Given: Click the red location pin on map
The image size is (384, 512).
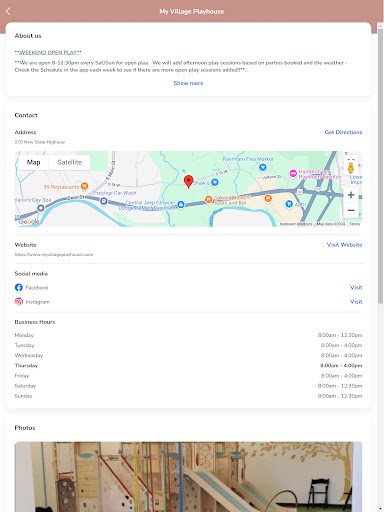Looking at the screenshot, I should point(188,182).
